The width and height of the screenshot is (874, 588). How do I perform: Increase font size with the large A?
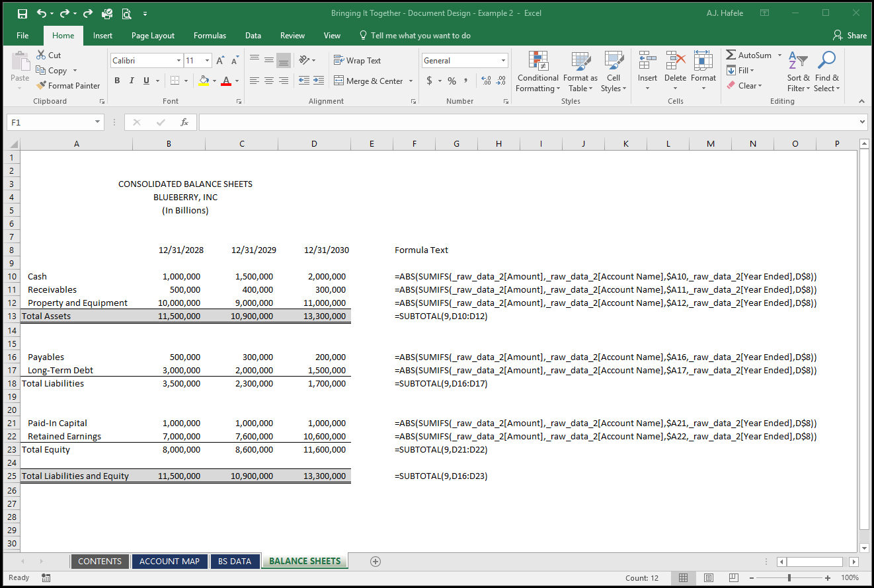[x=221, y=61]
